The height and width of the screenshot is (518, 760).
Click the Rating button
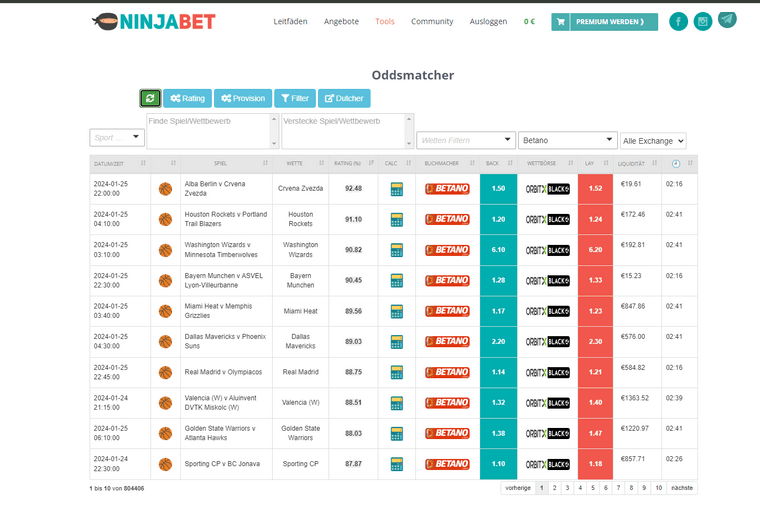[x=188, y=98]
